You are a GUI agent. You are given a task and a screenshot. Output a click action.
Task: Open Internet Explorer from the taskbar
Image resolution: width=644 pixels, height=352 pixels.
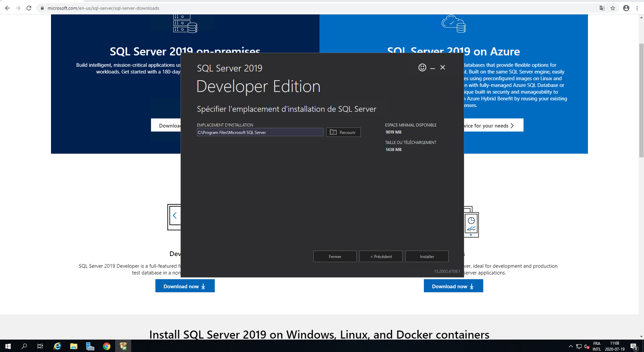[57, 346]
